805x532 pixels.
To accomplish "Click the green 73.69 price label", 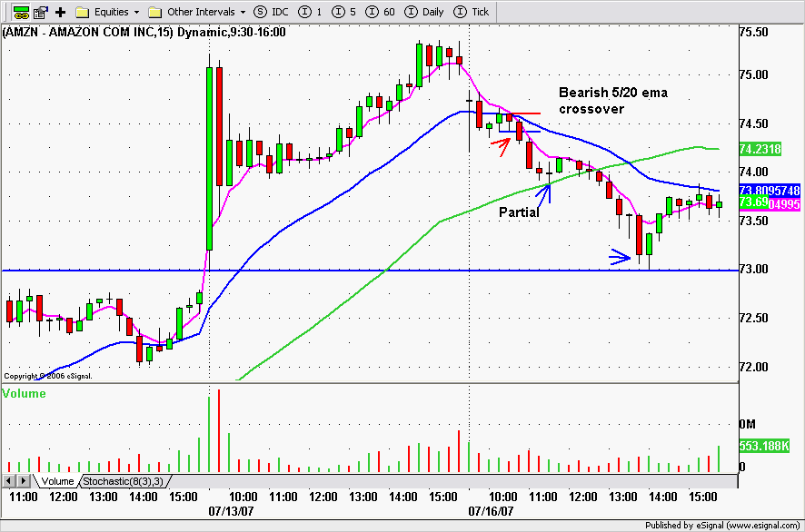I will coord(753,202).
